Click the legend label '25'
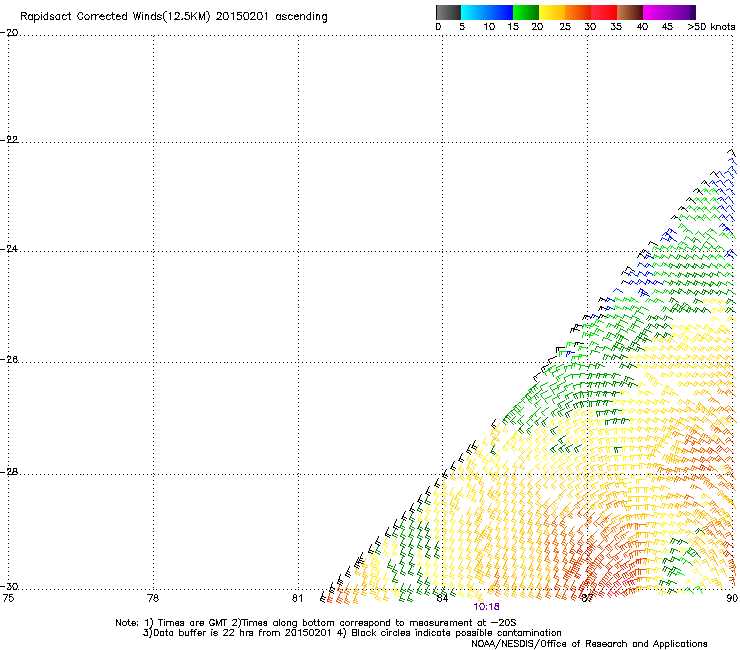The height and width of the screenshot is (650, 740). point(565,27)
